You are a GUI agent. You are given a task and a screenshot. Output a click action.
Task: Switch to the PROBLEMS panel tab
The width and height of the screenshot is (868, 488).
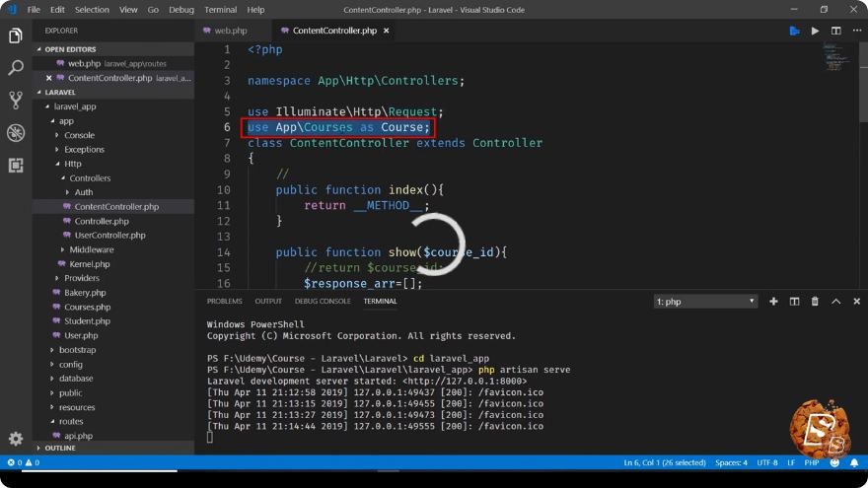point(224,301)
